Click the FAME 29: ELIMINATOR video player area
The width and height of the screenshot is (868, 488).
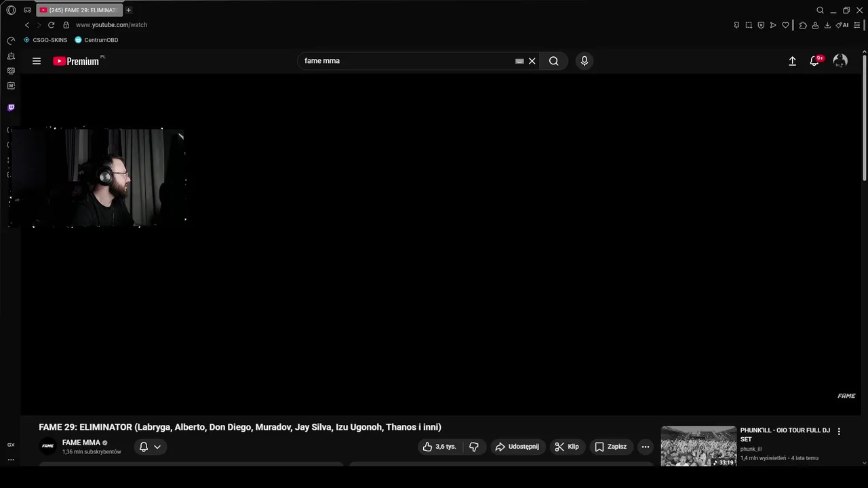tap(439, 244)
